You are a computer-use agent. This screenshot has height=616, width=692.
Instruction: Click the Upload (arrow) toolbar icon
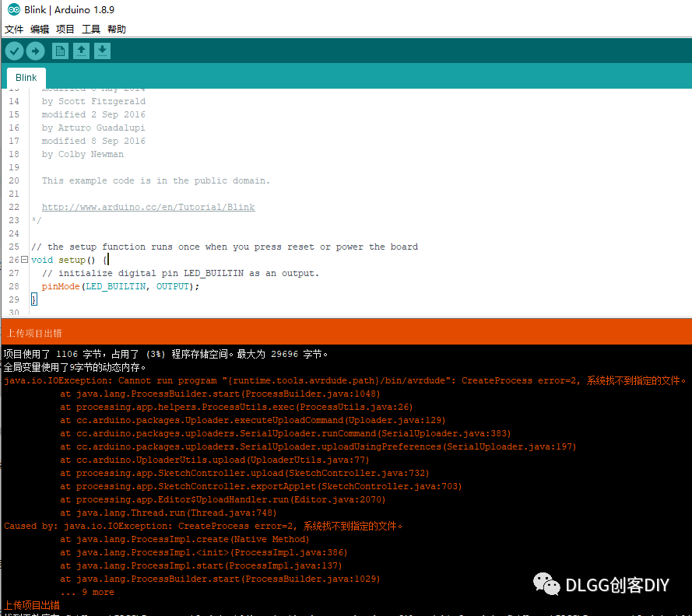(x=36, y=50)
